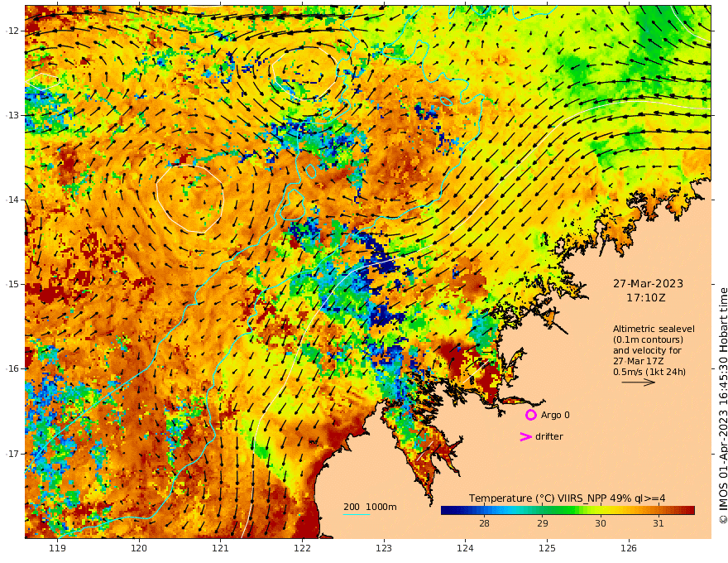Viewport: 728px width, 563px height.
Task: Click the latitude -17 axis label
Action: pyautogui.click(x=12, y=454)
